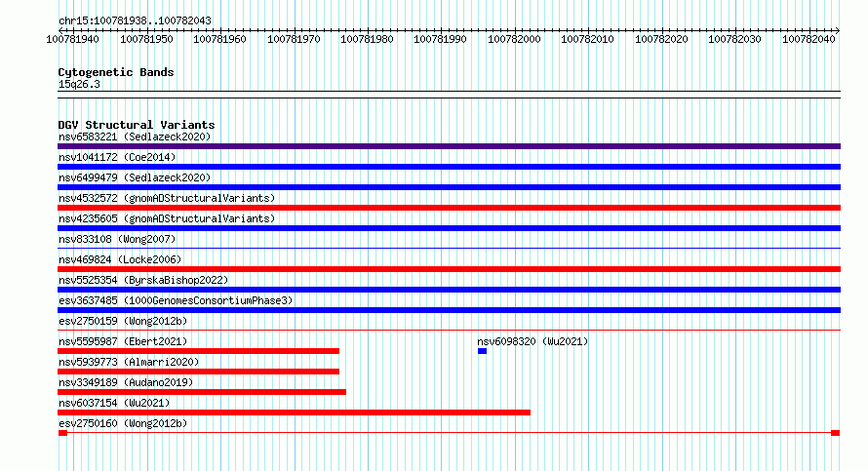Image resolution: width=868 pixels, height=471 pixels.
Task: Click the left red end block of esv2750160
Action: [x=62, y=433]
